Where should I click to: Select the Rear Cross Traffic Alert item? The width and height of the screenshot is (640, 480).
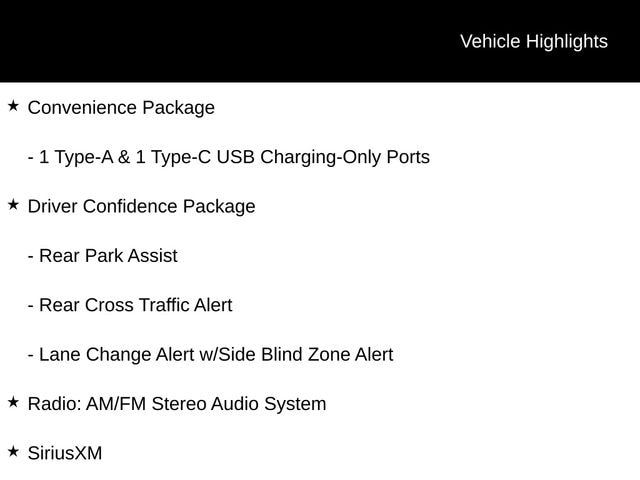(130, 305)
